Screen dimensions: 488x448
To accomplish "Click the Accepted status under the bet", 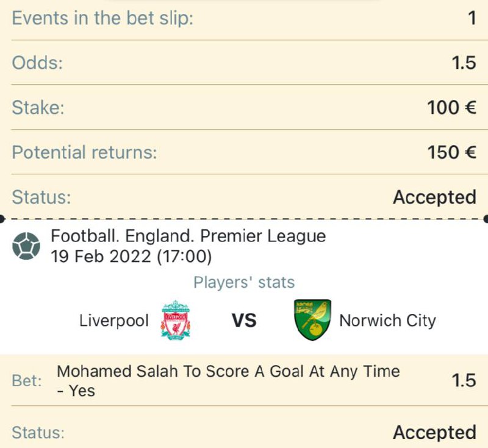I will tap(434, 432).
